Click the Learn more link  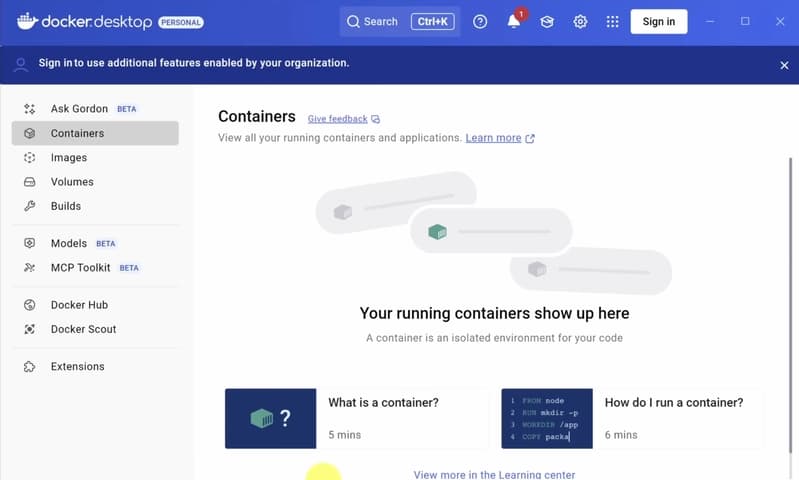coord(493,138)
